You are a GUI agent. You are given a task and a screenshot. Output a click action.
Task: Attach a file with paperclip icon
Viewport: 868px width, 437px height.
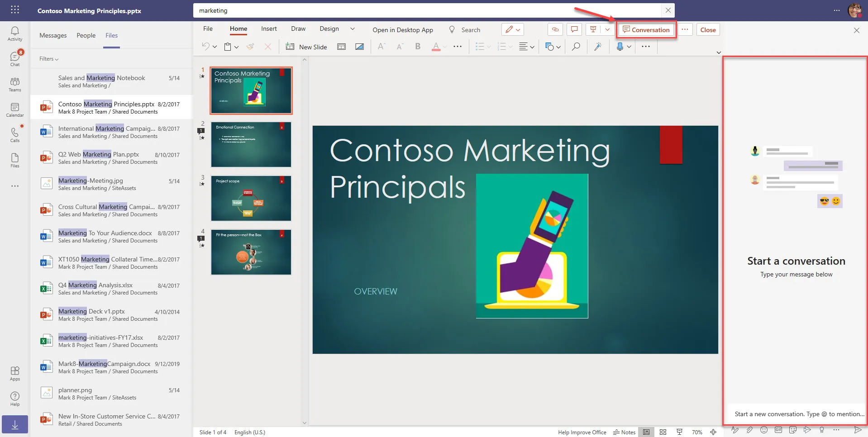pyautogui.click(x=749, y=430)
